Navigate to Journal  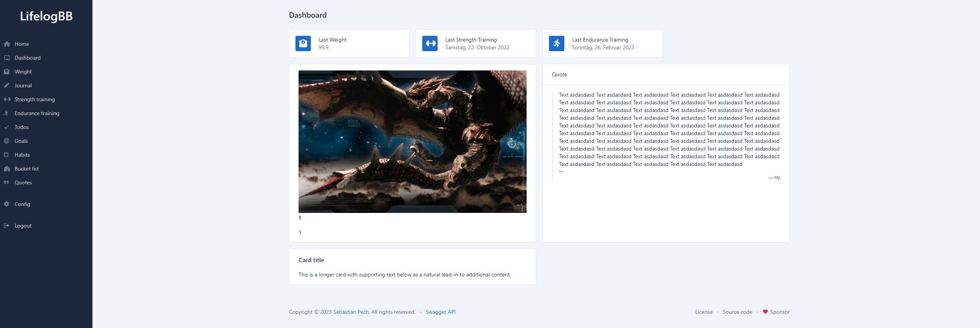pos(46,85)
